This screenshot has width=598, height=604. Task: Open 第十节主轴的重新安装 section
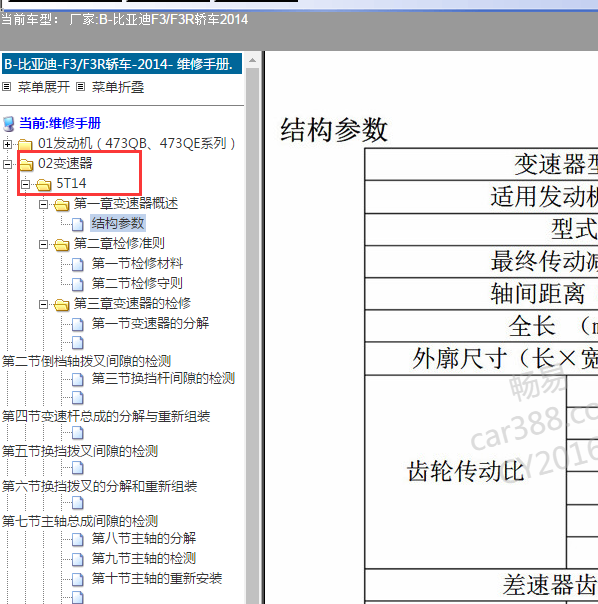click(x=157, y=578)
